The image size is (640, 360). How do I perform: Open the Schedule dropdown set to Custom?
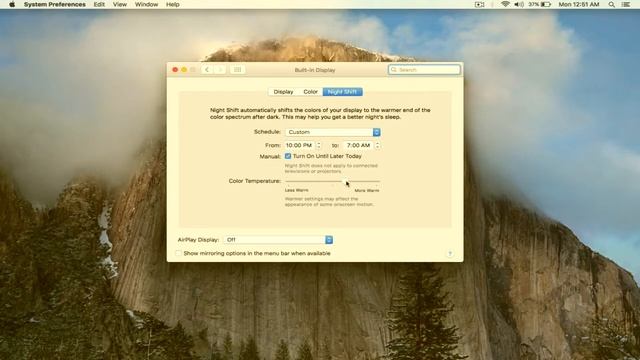pos(333,132)
